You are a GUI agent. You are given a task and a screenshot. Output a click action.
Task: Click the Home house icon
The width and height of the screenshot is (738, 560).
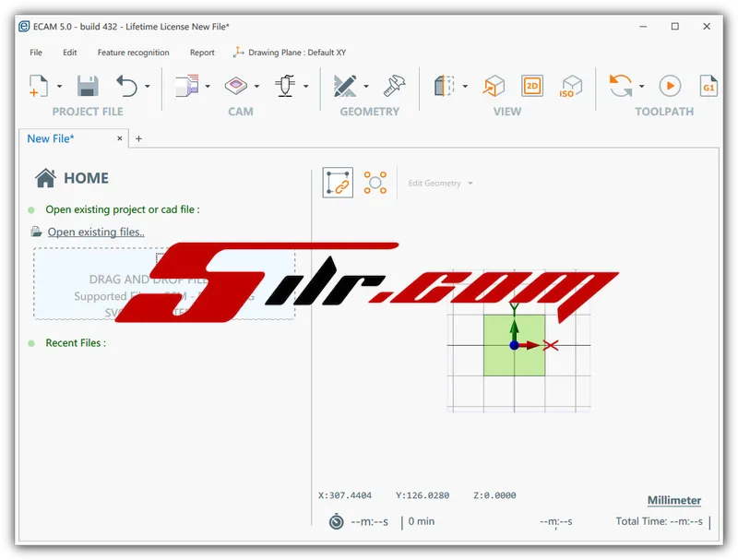pos(45,178)
